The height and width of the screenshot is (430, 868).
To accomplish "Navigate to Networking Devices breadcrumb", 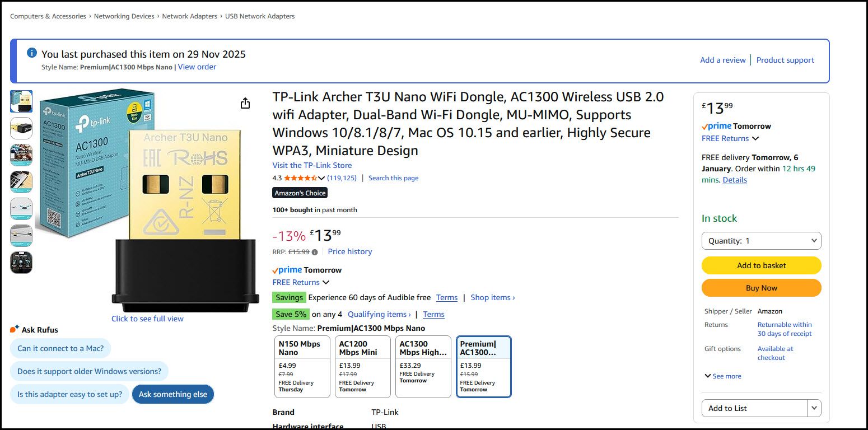I will pyautogui.click(x=124, y=16).
